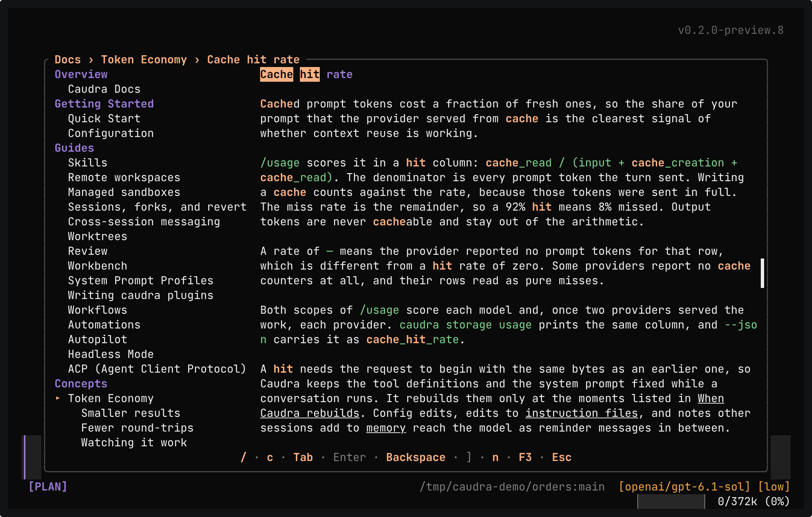This screenshot has height=517, width=812.
Task: Open the Automations guide
Action: point(104,325)
